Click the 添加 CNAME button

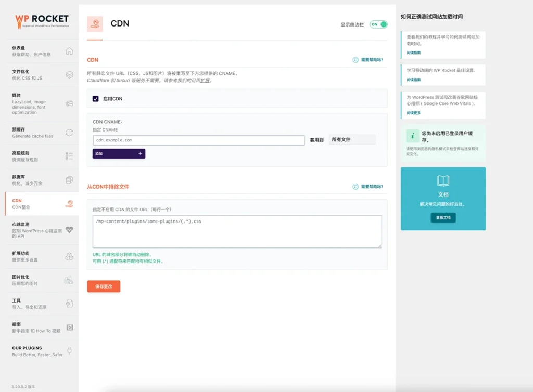coord(119,154)
